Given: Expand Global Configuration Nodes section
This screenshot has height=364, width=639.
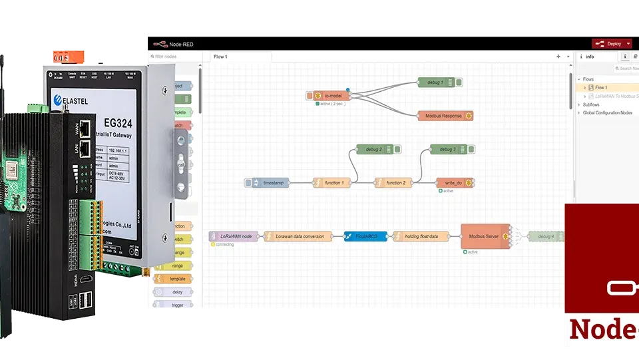Looking at the screenshot, I should click(x=578, y=113).
